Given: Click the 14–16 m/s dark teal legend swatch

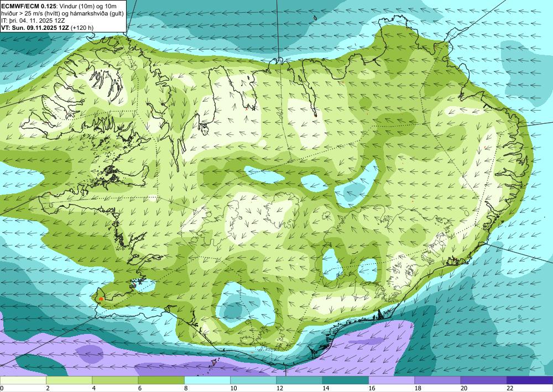Looking at the screenshot, I should (x=346, y=380).
